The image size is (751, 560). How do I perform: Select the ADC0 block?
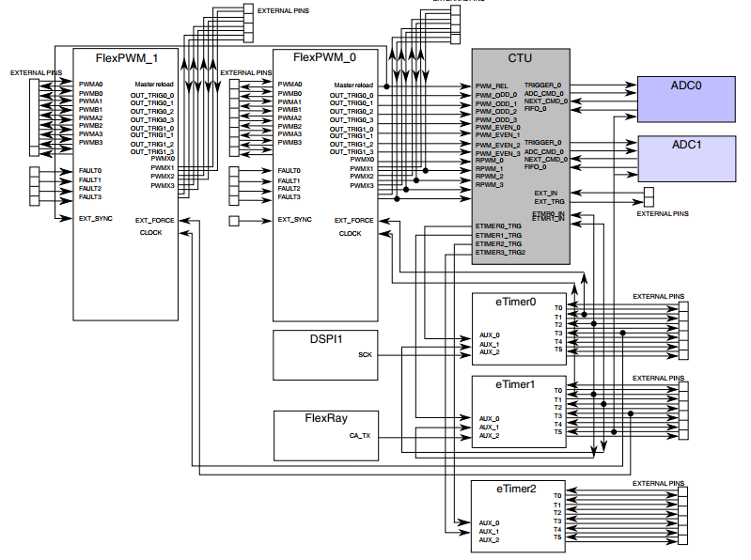point(686,98)
